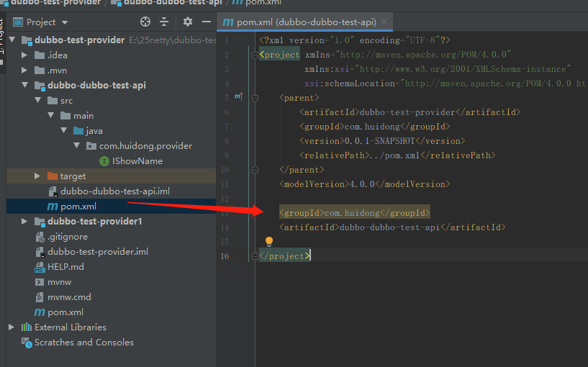The width and height of the screenshot is (588, 367).
Task: Select the HELP.md file
Action: [65, 266]
